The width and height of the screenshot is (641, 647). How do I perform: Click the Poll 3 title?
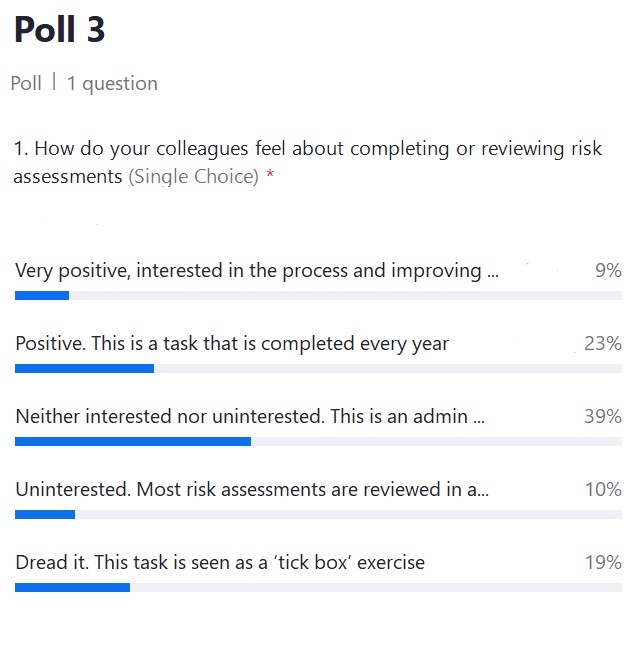pyautogui.click(x=60, y=29)
